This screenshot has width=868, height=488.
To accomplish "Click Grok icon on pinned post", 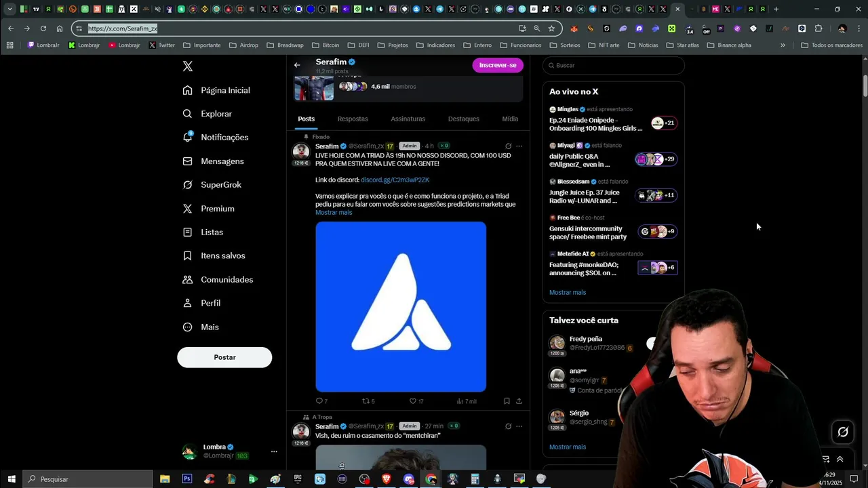I will point(508,146).
